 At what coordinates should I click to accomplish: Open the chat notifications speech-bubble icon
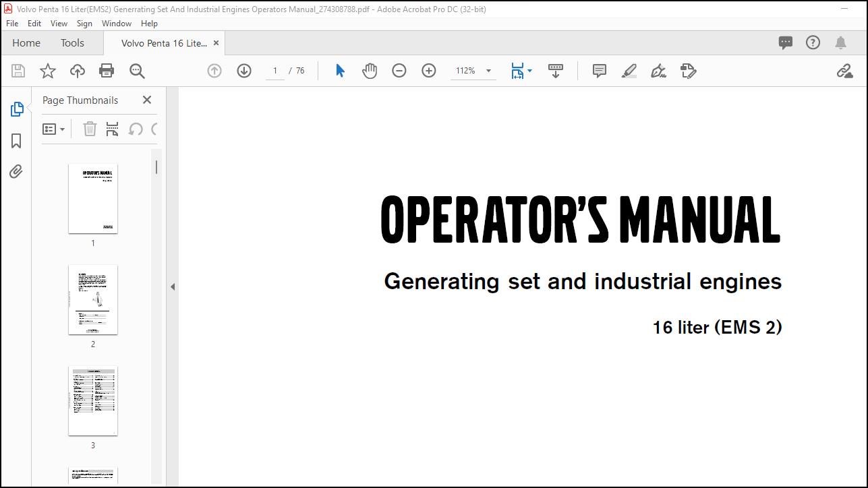[786, 42]
